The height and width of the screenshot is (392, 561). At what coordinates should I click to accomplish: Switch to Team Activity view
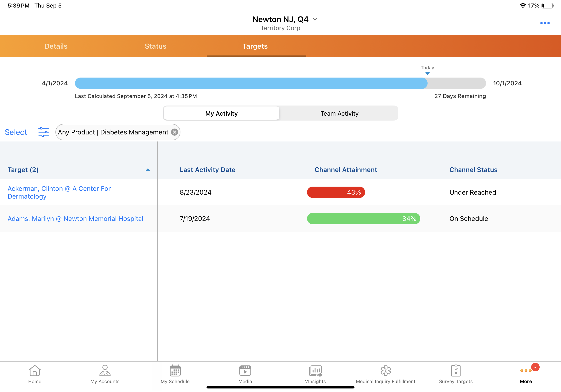tap(339, 114)
